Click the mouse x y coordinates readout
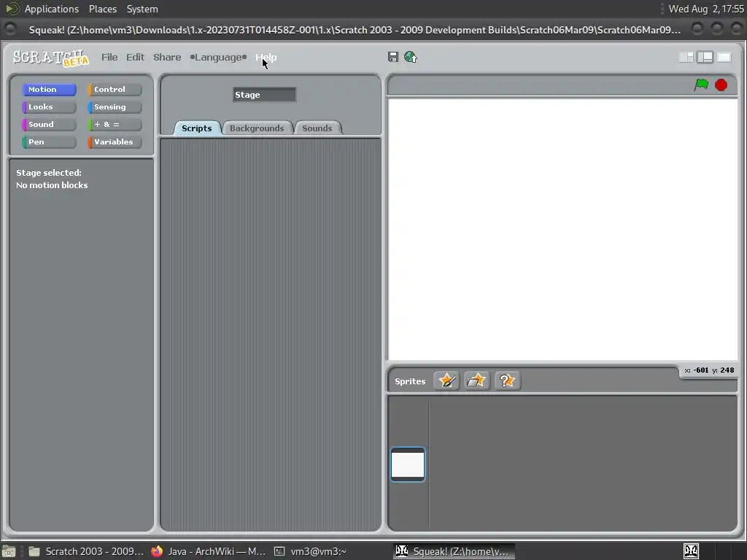This screenshot has height=560, width=747. [709, 370]
